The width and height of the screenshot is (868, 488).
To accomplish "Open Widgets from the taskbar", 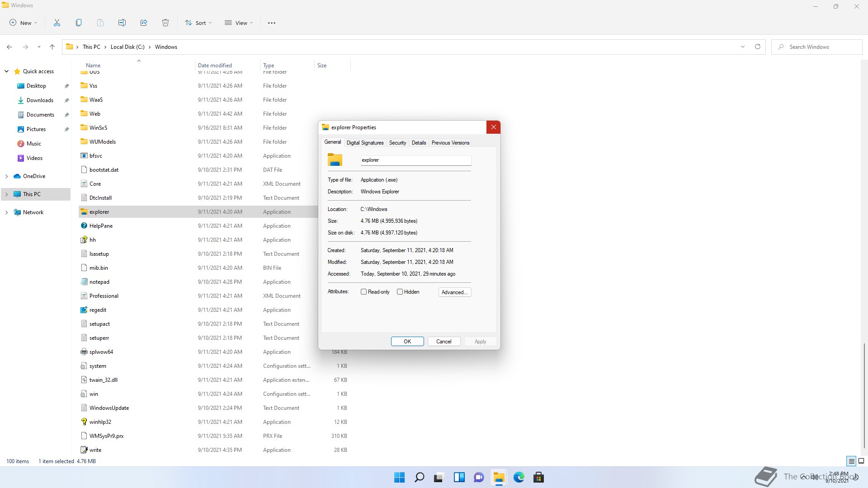I will [459, 477].
